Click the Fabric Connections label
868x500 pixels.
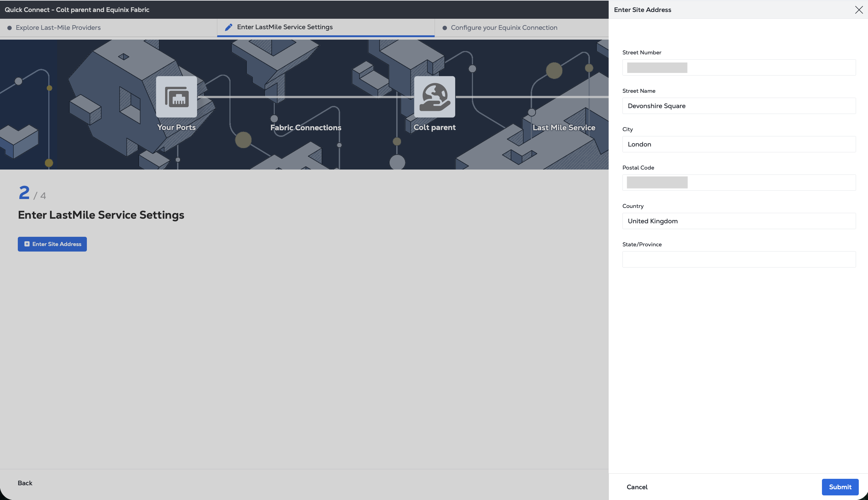[x=306, y=127]
